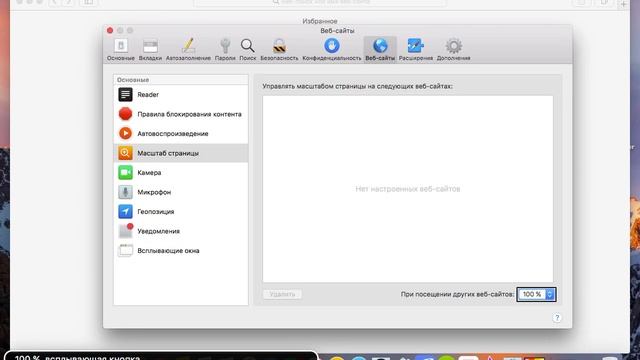Viewport: 640px width, 360px height.
Task: Select Уведомления in the sidebar
Action: click(181, 231)
